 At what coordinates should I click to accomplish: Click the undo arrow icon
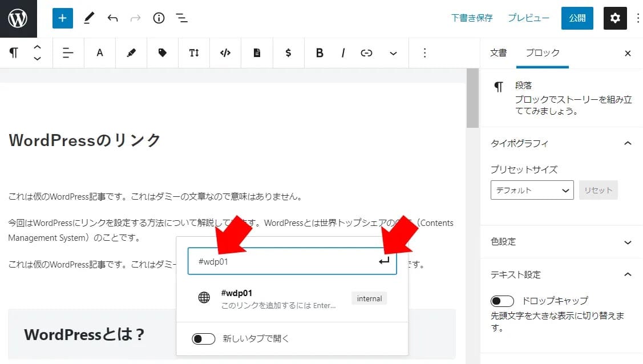tap(112, 18)
